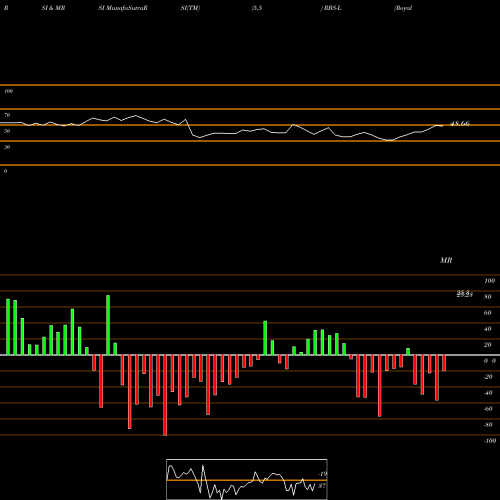The width and height of the screenshot is (500, 500).
Task: Click the RSI axis label 30
Action: coord(7,147)
